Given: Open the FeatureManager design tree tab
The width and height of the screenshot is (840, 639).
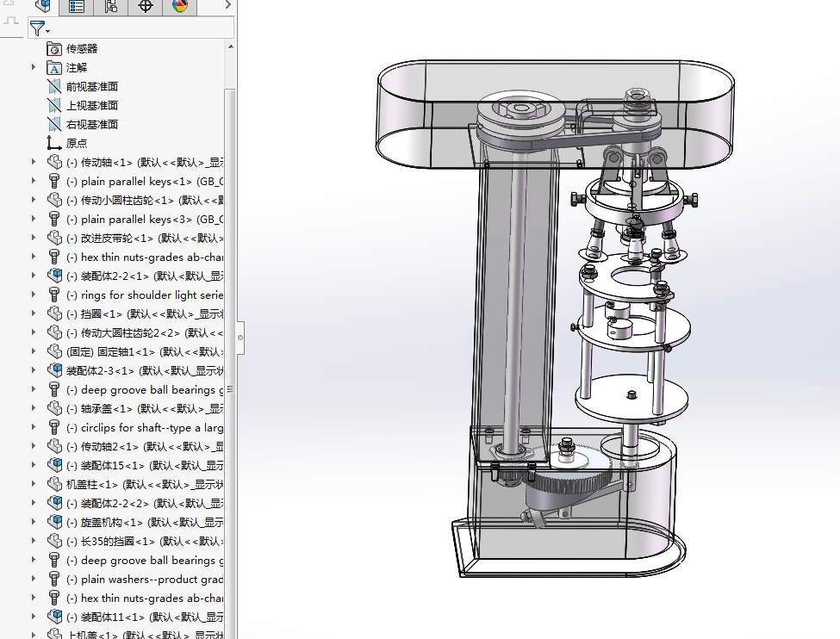Looking at the screenshot, I should click(x=42, y=6).
